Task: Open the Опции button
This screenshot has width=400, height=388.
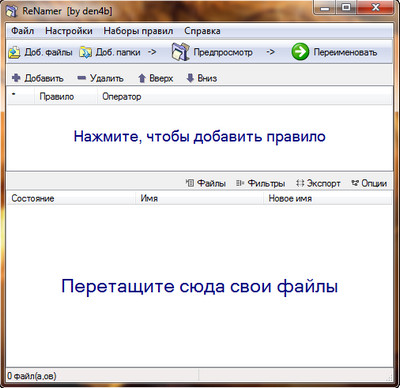Action: pyautogui.click(x=369, y=183)
